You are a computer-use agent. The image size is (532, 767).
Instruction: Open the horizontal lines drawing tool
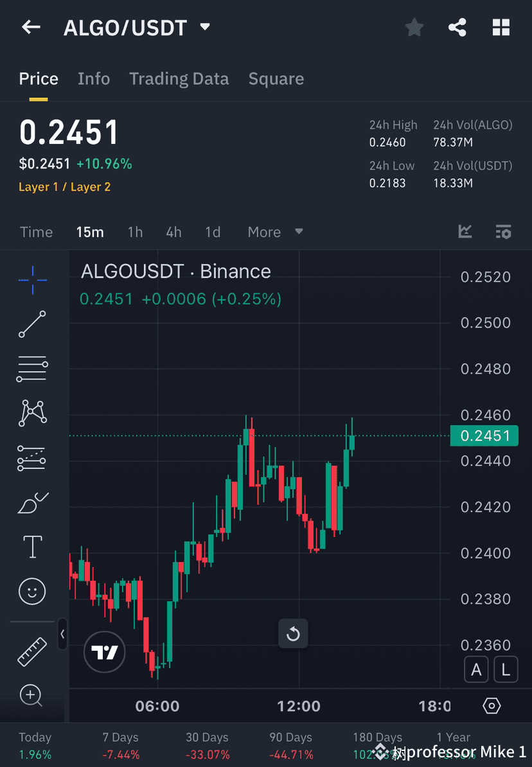32,369
